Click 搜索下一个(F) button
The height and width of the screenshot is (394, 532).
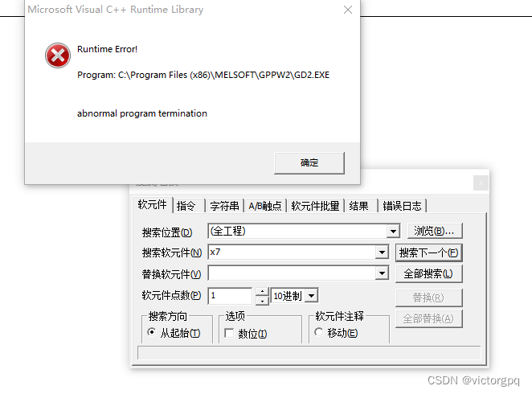(429, 252)
